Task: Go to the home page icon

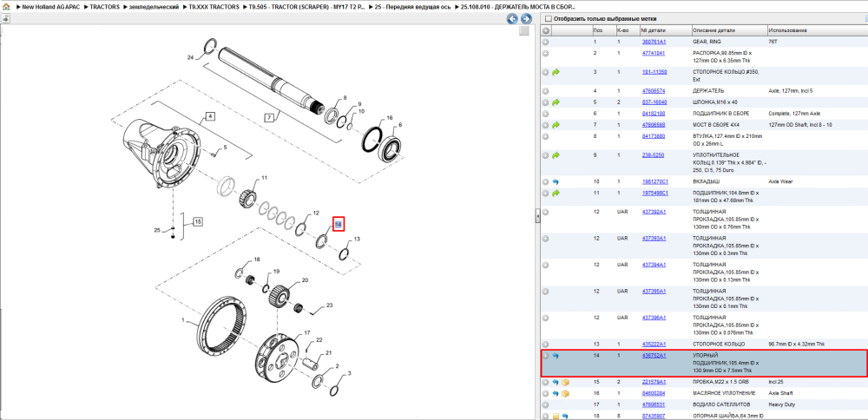Action: (x=6, y=7)
